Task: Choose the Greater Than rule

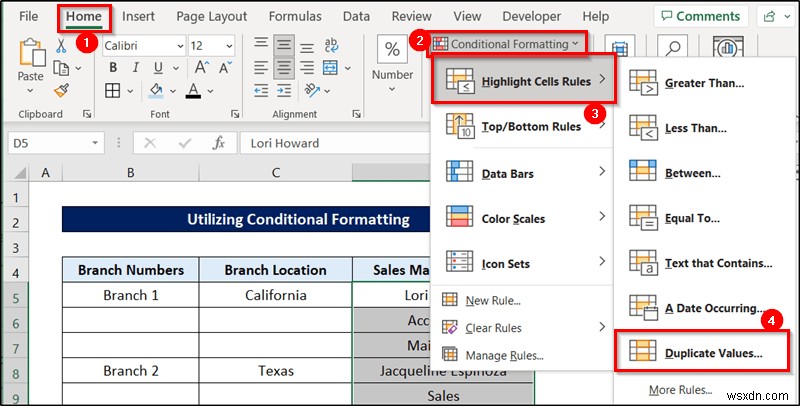Action: pos(702,83)
